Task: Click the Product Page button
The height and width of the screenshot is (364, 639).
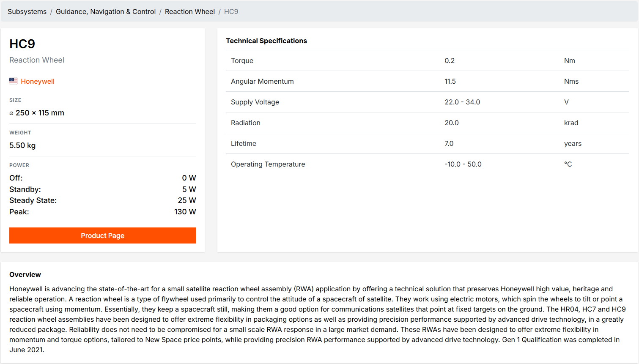Action: coord(102,235)
